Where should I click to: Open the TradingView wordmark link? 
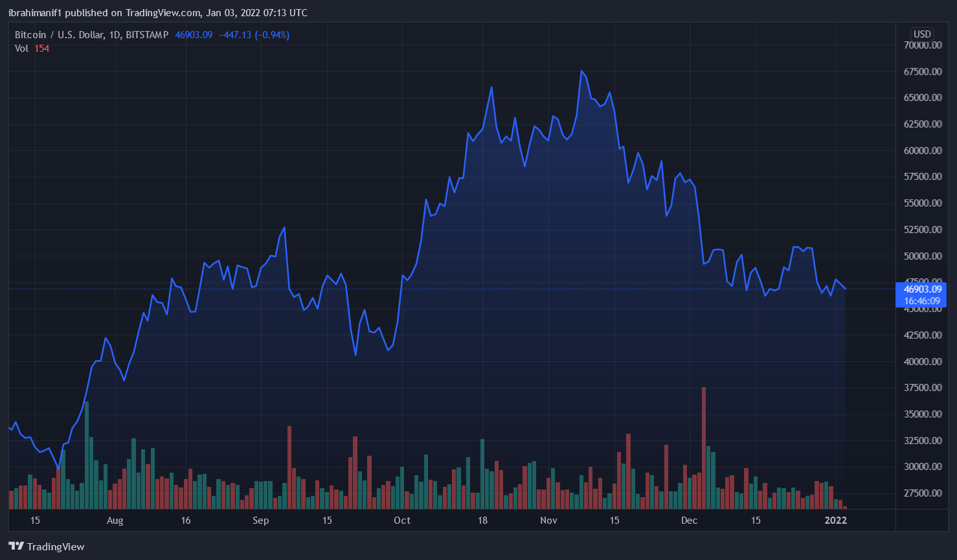pos(56,547)
